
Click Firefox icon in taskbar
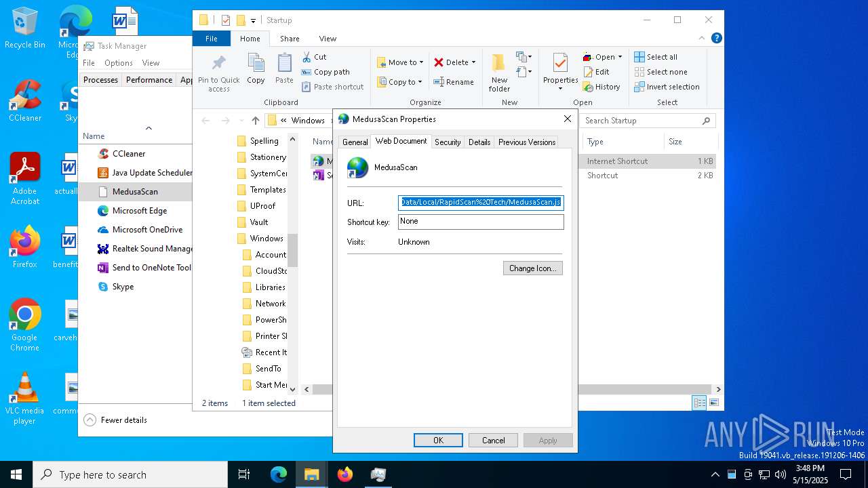tap(345, 474)
